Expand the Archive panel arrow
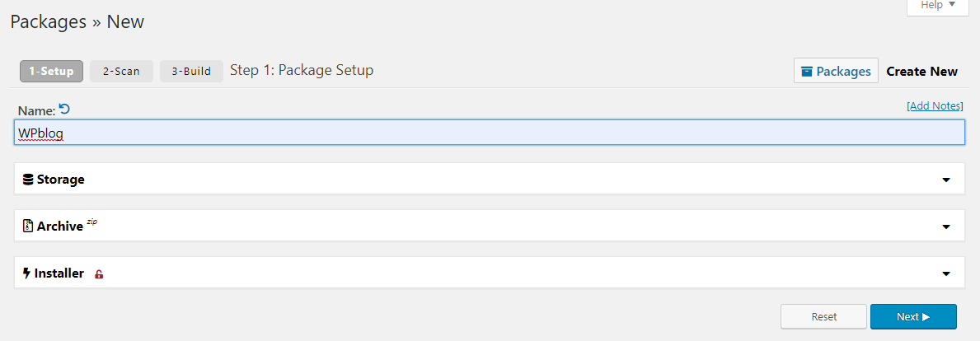Screen dimensions: 980x341 tap(945, 227)
